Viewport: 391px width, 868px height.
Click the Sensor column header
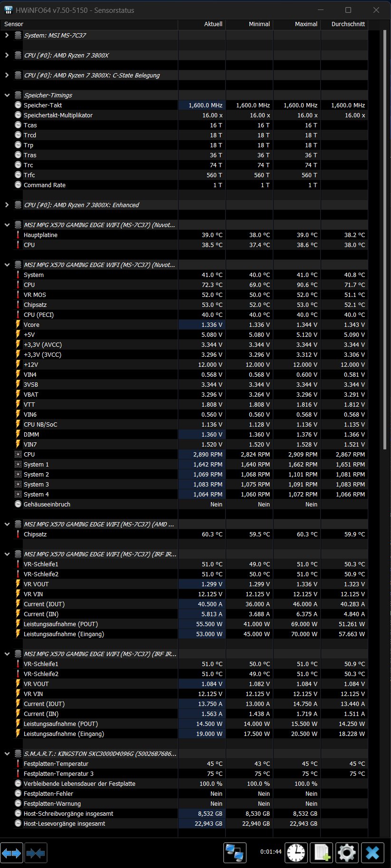point(89,24)
